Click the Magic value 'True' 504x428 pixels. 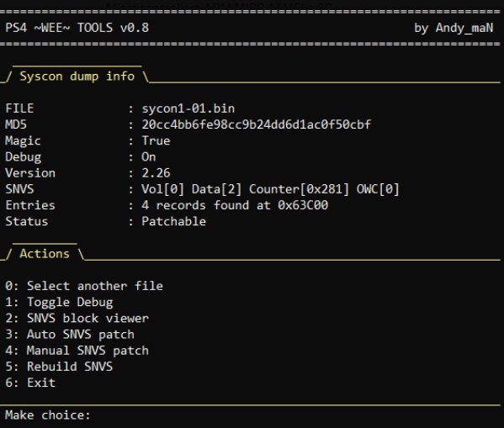point(156,140)
